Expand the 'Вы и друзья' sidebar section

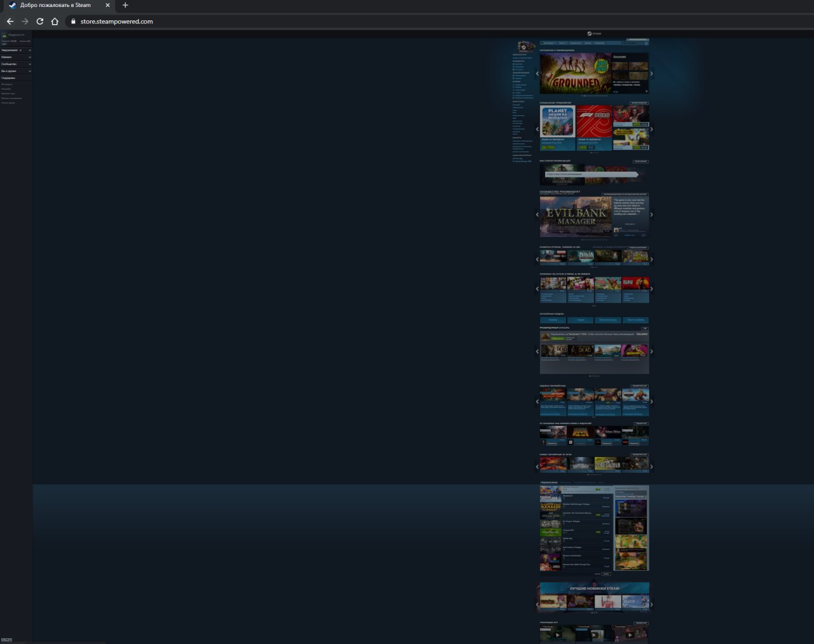click(16, 71)
